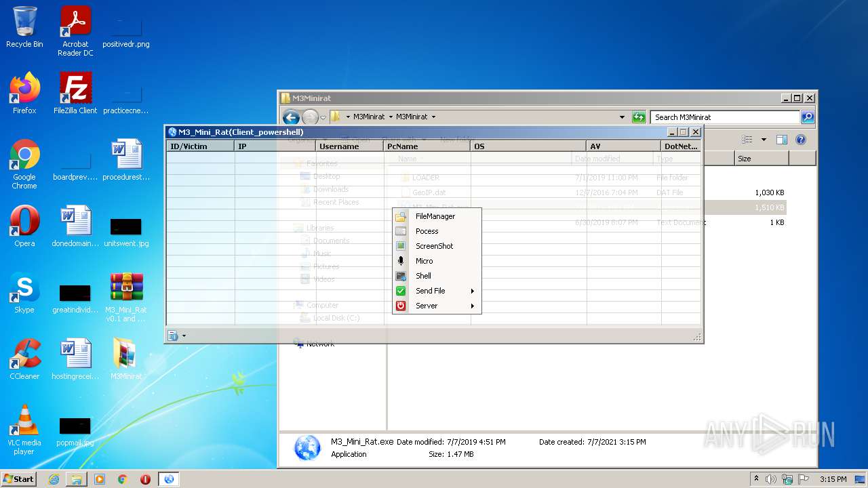Open Firefox desktop icon
The width and height of the screenshot is (868, 488).
pyautogui.click(x=24, y=94)
